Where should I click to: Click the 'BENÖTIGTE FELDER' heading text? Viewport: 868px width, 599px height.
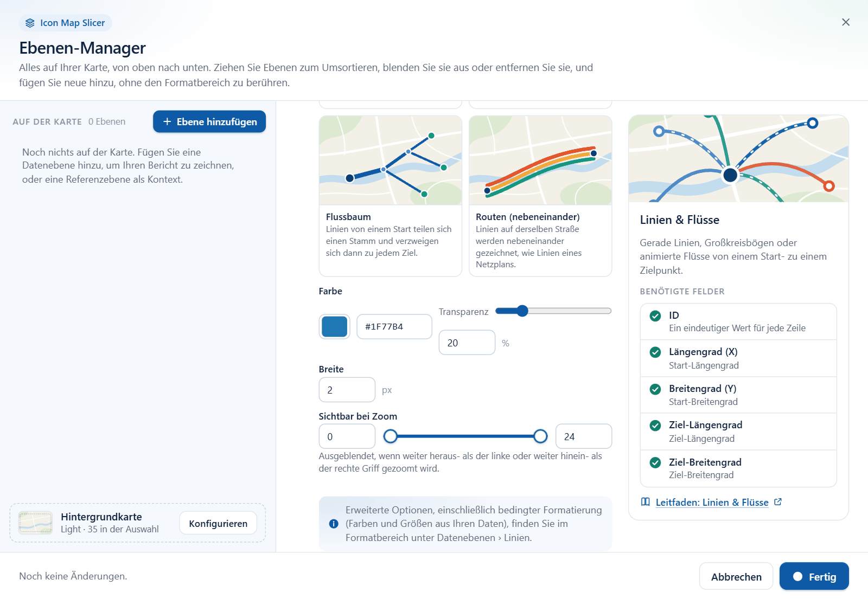[x=682, y=291]
